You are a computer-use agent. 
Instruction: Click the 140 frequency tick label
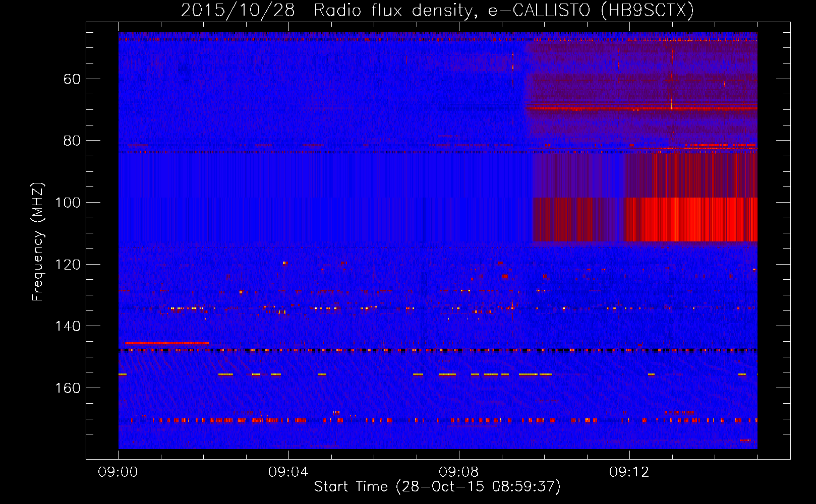[x=68, y=326]
